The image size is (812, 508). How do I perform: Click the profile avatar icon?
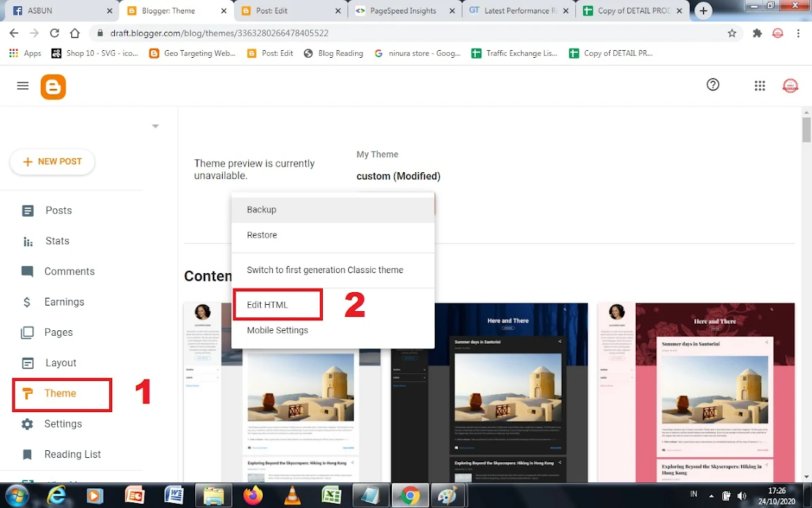[790, 85]
